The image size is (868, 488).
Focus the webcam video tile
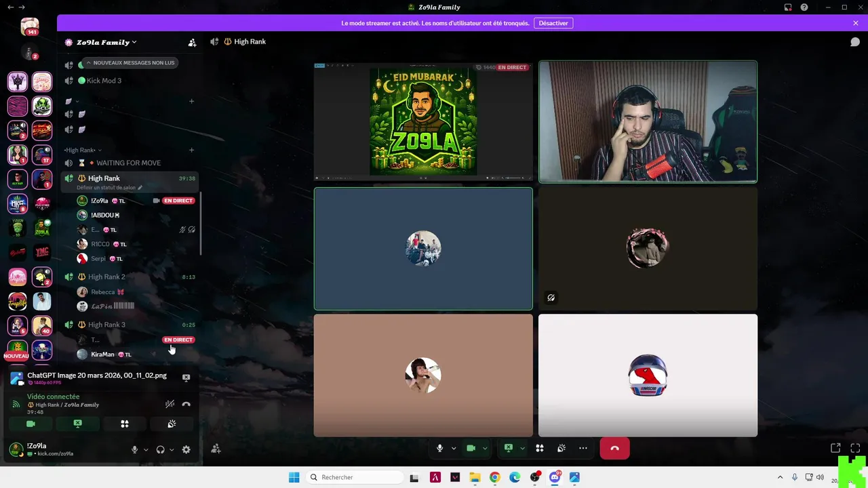click(x=648, y=122)
